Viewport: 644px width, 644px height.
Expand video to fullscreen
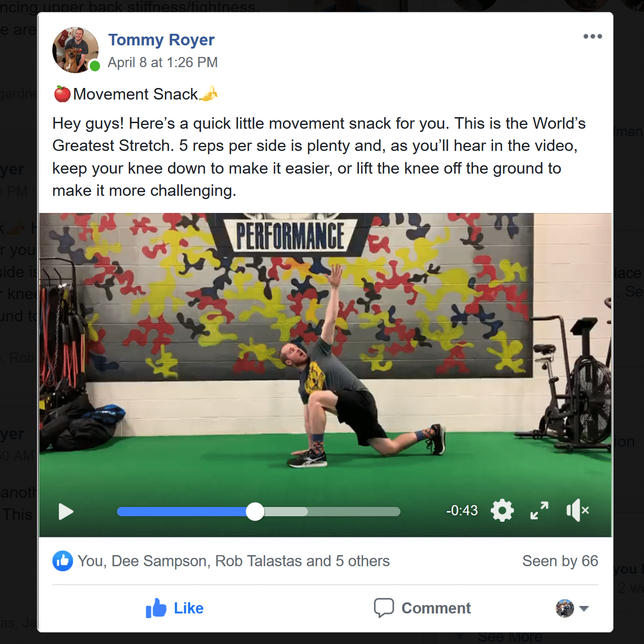tap(539, 511)
